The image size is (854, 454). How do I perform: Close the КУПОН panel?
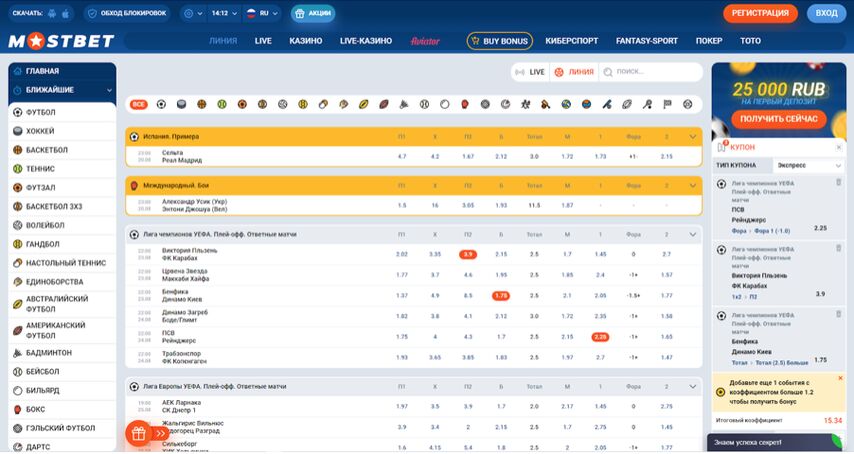(838, 148)
